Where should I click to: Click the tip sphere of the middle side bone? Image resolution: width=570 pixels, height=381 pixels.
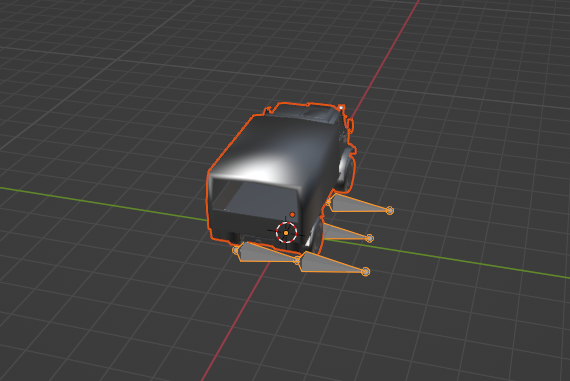coord(369,238)
